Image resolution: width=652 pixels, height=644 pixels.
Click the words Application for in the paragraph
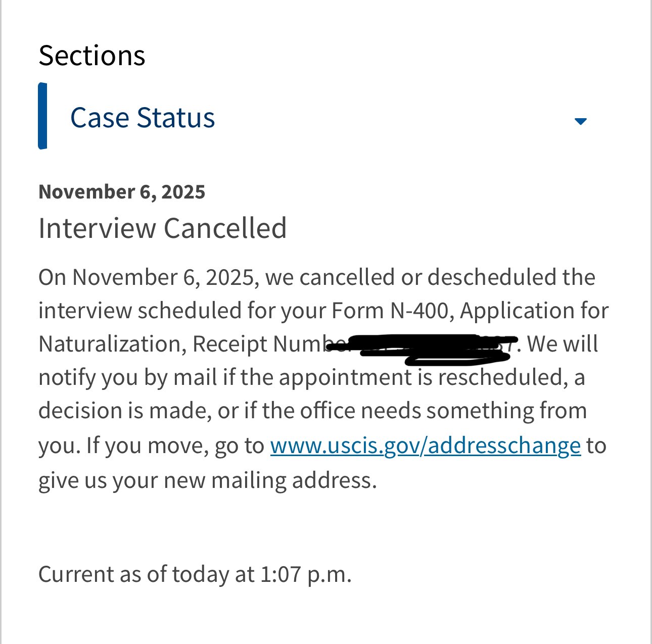[534, 311]
